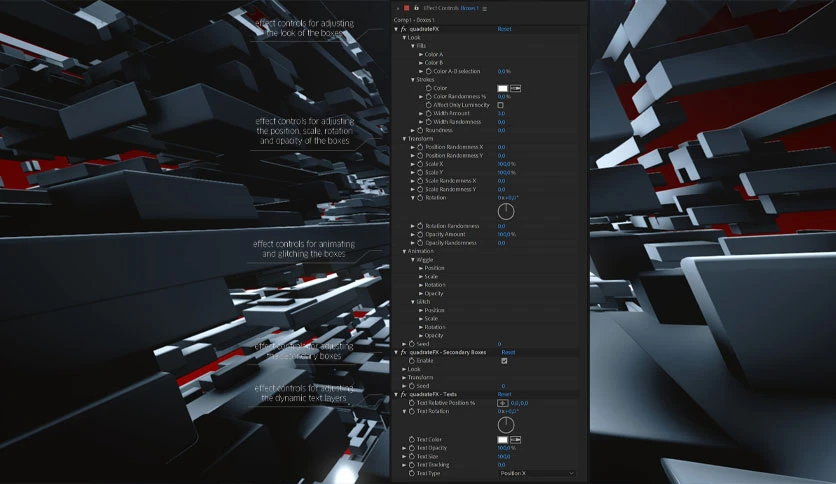This screenshot has height=484, width=836.
Task: Open the Effect Controls panel menu icon
Action: [485, 9]
